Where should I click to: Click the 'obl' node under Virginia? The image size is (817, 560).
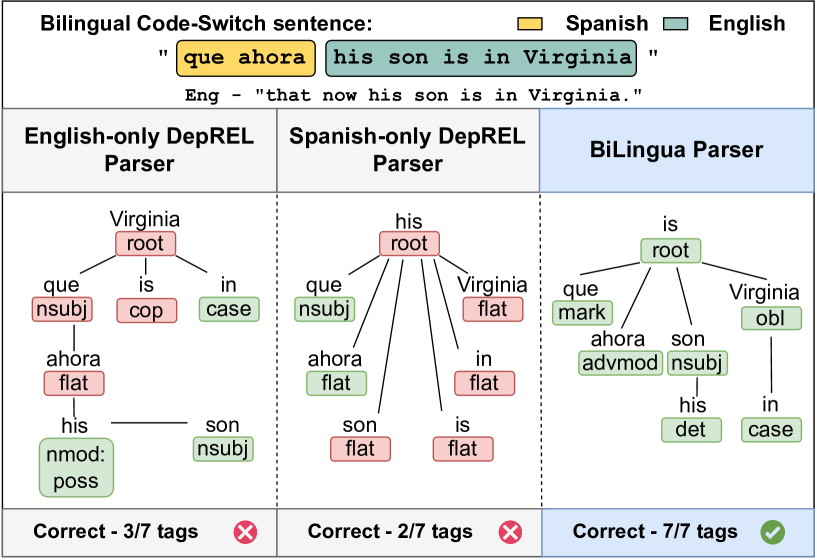(x=770, y=318)
